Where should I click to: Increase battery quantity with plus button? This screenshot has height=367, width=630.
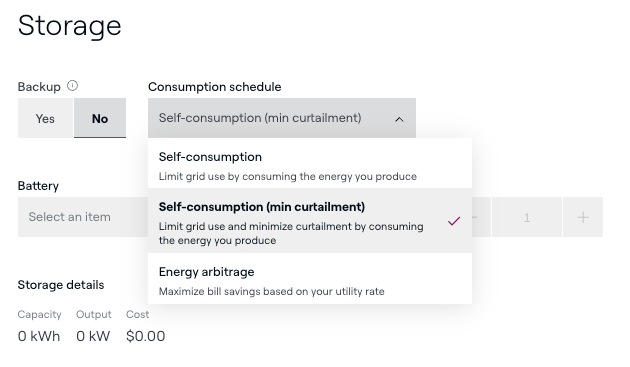pyautogui.click(x=583, y=217)
